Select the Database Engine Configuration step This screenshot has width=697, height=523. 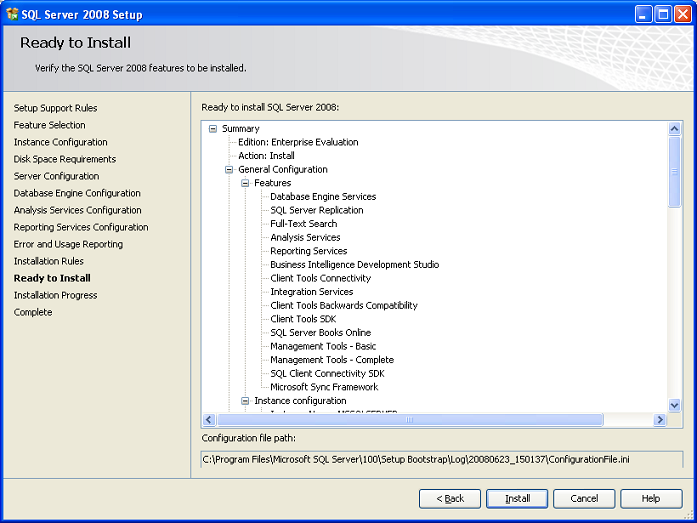click(x=77, y=193)
